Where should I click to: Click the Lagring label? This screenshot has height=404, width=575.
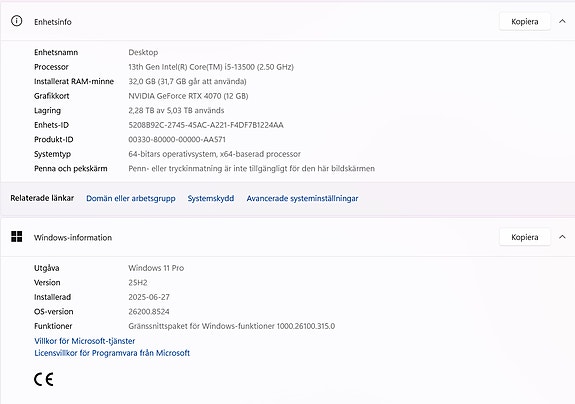pyautogui.click(x=47, y=110)
